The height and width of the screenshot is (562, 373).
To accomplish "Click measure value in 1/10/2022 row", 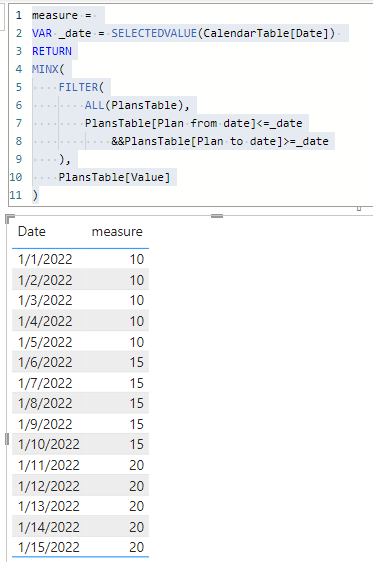I will [x=137, y=444].
